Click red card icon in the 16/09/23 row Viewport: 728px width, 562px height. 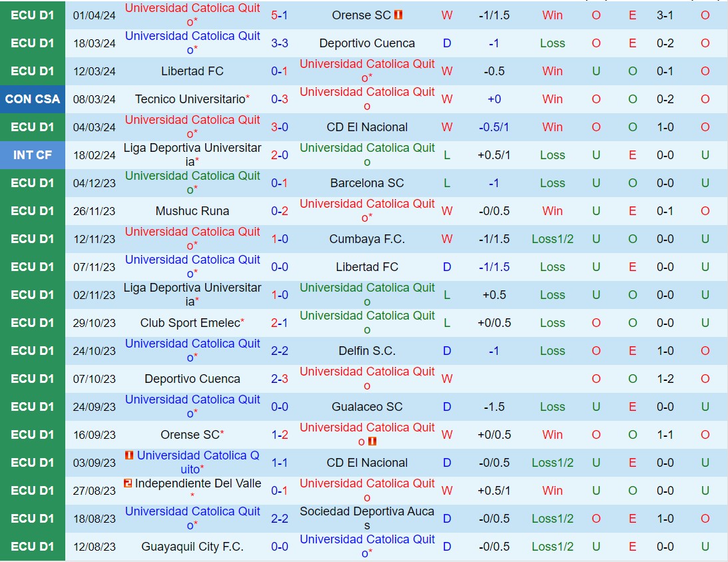pyautogui.click(x=372, y=441)
